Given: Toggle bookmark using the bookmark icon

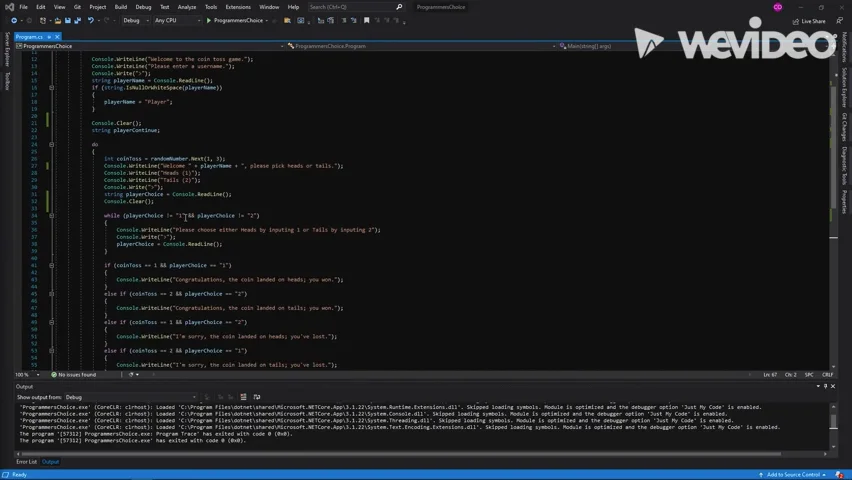Looking at the screenshot, I should (x=367, y=21).
